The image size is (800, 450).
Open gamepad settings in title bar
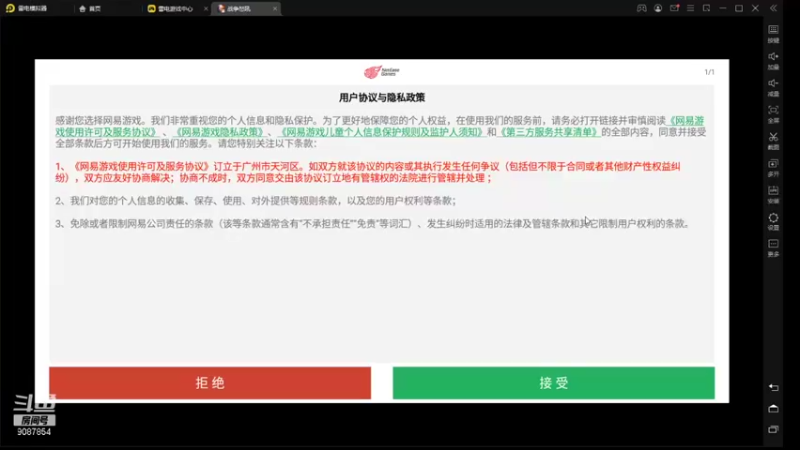tap(642, 8)
